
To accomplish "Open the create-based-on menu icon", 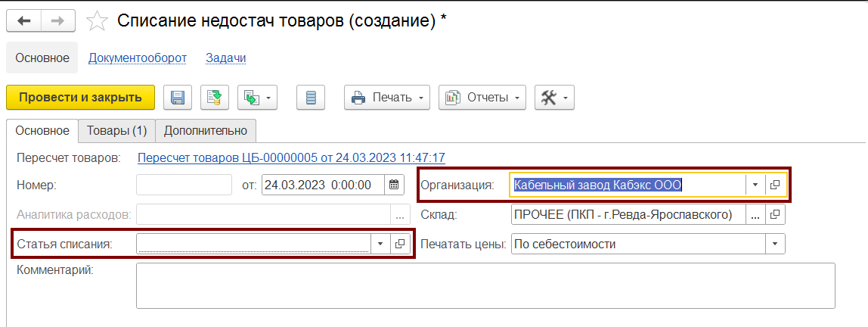I will click(257, 98).
